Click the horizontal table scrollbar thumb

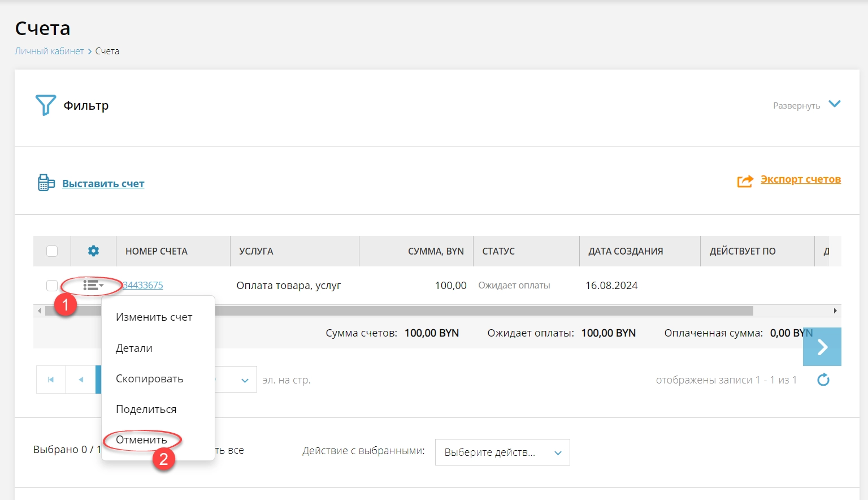point(399,311)
